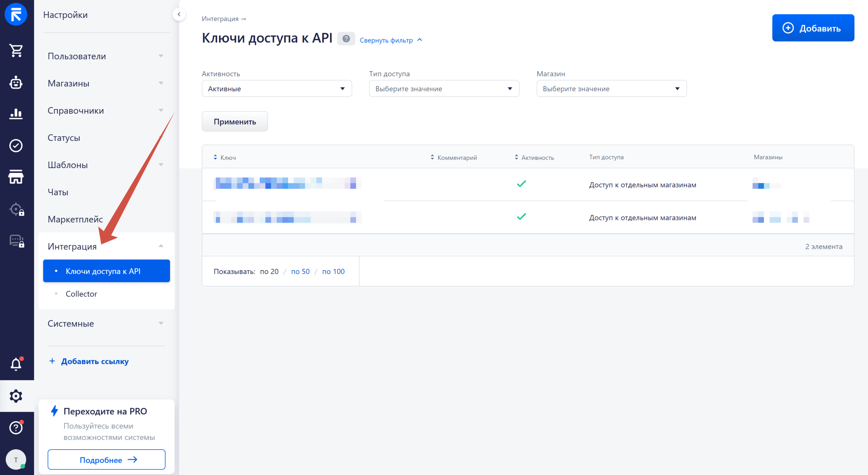Click the question badge beside page title
This screenshot has height=475, width=868.
(x=346, y=39)
